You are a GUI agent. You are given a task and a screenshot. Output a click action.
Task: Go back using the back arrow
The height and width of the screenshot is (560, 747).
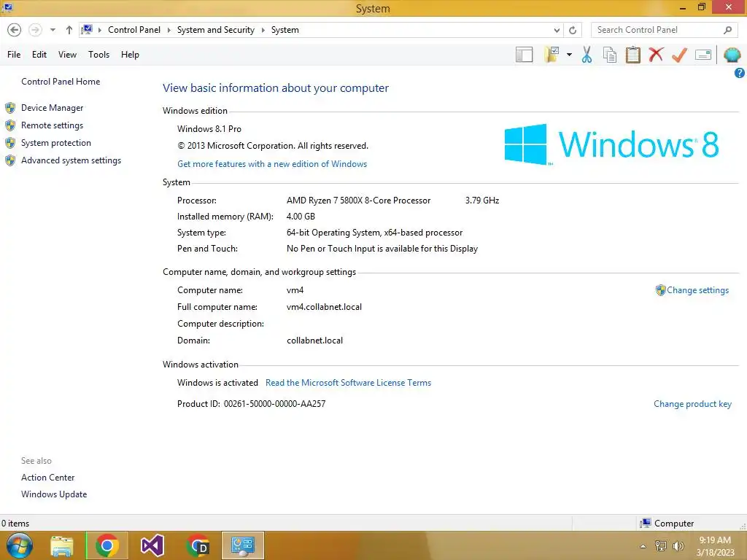tap(15, 30)
